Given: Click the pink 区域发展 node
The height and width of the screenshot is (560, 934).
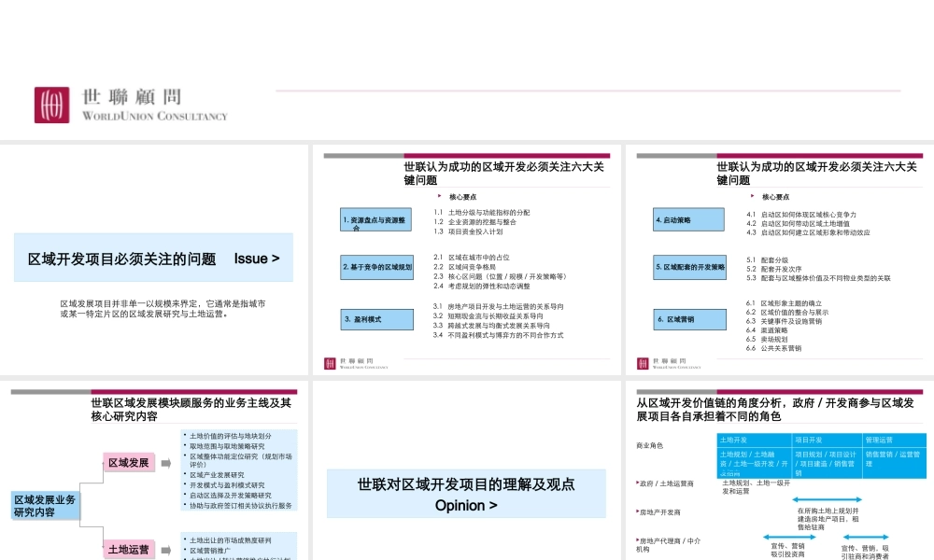Looking at the screenshot, I should pos(129,462).
